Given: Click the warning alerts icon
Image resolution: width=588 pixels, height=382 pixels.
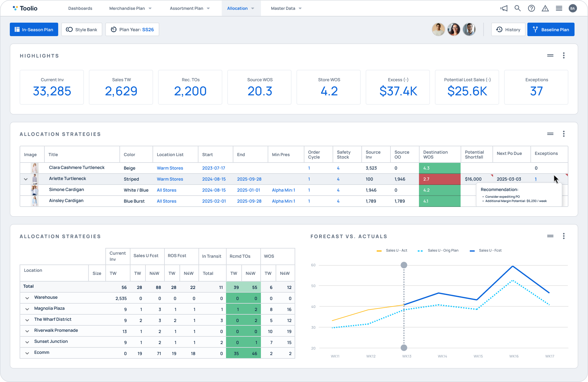Looking at the screenshot, I should coord(545,8).
